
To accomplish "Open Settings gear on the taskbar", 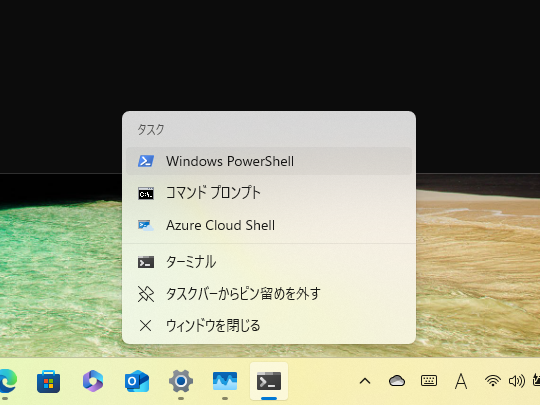I will 181,381.
